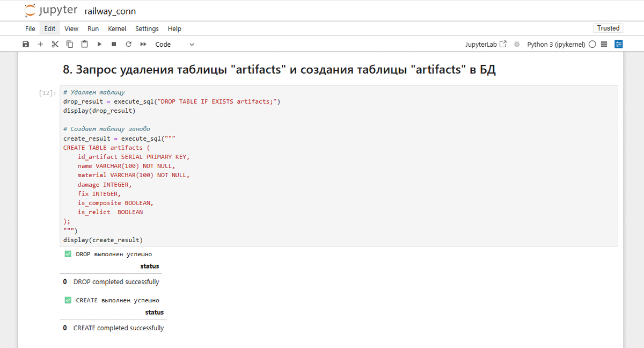Click the damage INTEGER line
Screen dimensions: 644x348
coord(104,185)
